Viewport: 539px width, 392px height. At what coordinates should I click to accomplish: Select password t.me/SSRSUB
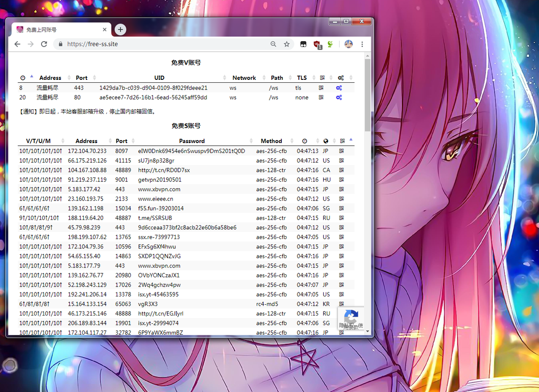tap(155, 218)
